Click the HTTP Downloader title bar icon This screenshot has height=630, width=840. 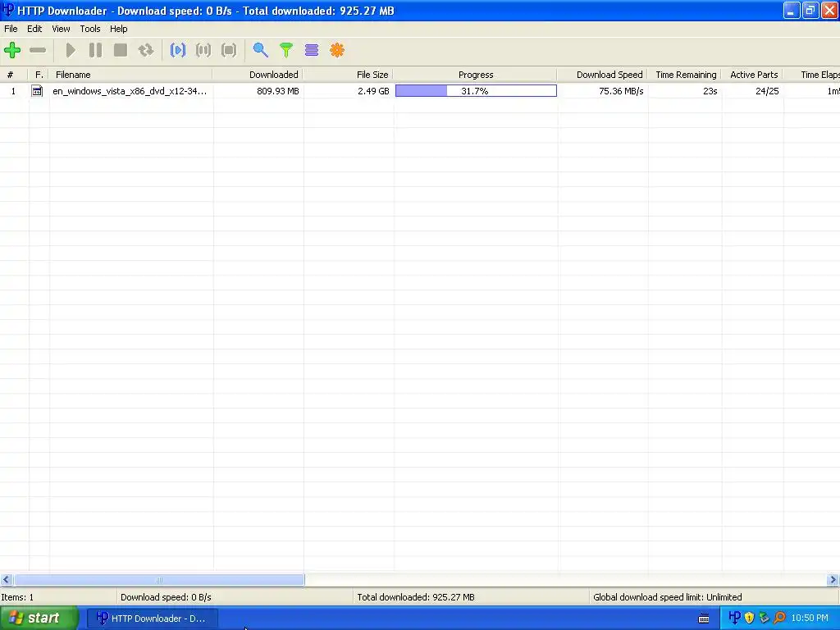coord(8,10)
